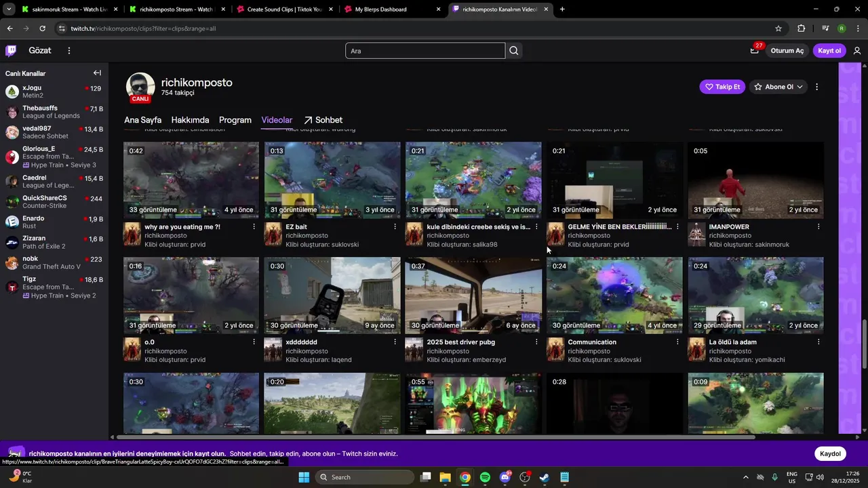
Task: Click the Takip Et follow button
Action: click(x=722, y=87)
